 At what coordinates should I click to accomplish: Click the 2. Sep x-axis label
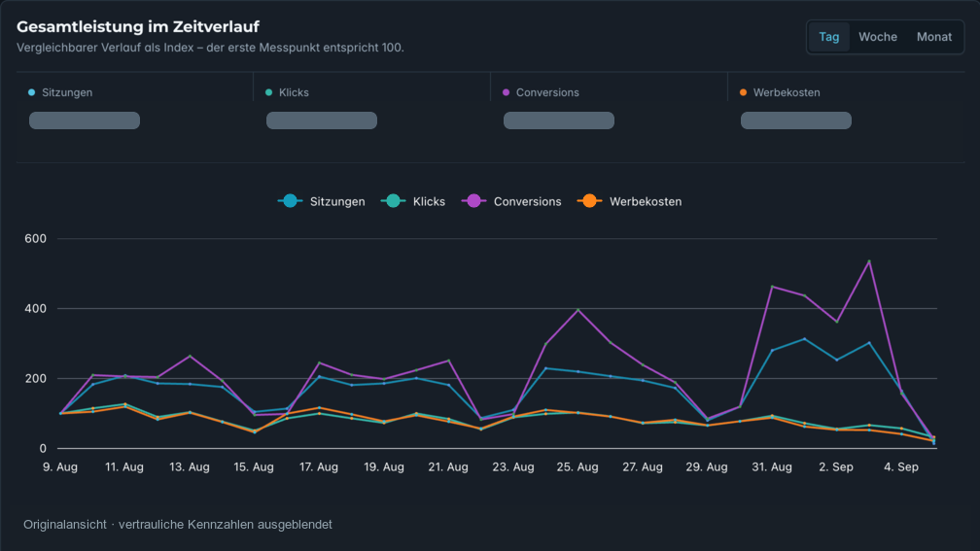pos(836,466)
